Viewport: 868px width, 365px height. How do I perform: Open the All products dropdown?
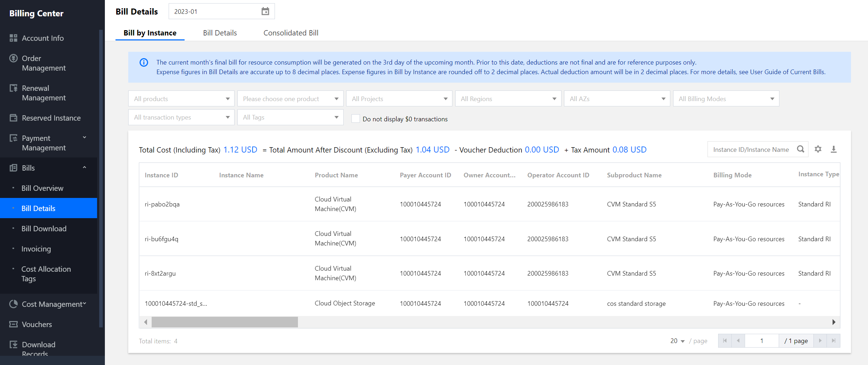[x=181, y=99]
